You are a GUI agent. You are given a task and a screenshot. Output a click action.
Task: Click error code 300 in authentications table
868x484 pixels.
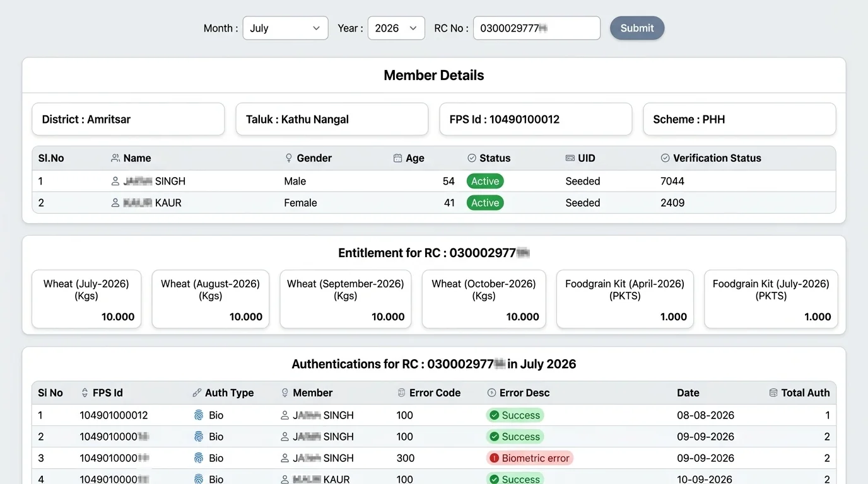pyautogui.click(x=406, y=458)
